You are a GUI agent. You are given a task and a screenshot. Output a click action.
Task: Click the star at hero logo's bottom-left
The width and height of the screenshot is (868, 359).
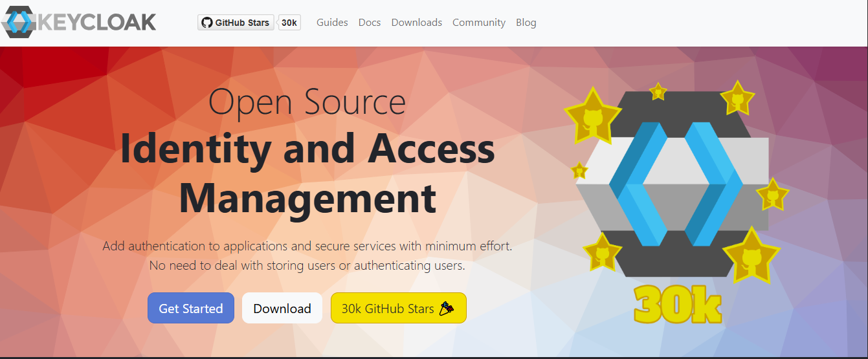[602, 252]
